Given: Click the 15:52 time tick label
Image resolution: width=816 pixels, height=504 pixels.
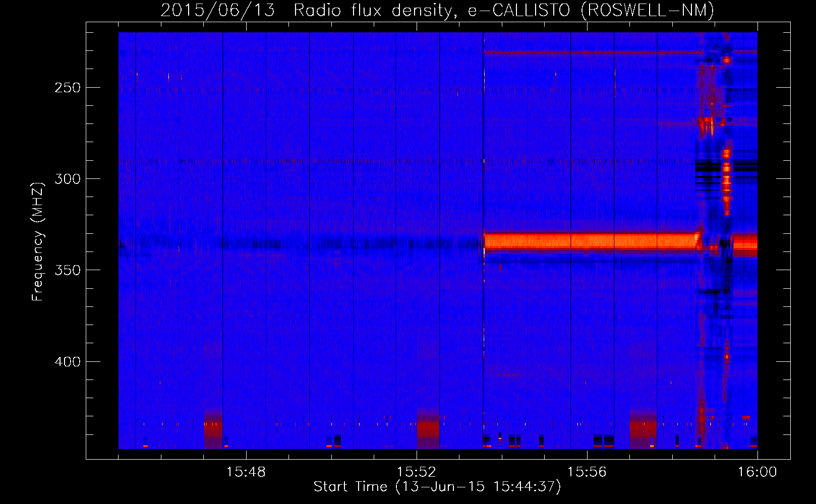Looking at the screenshot, I should point(417,472).
